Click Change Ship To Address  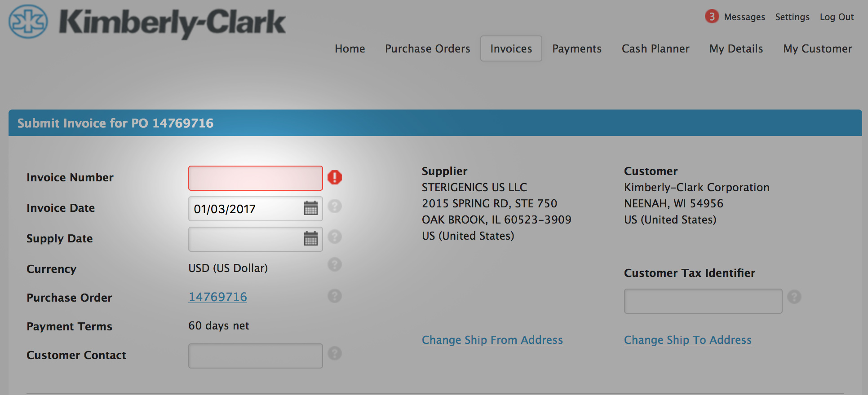(688, 340)
